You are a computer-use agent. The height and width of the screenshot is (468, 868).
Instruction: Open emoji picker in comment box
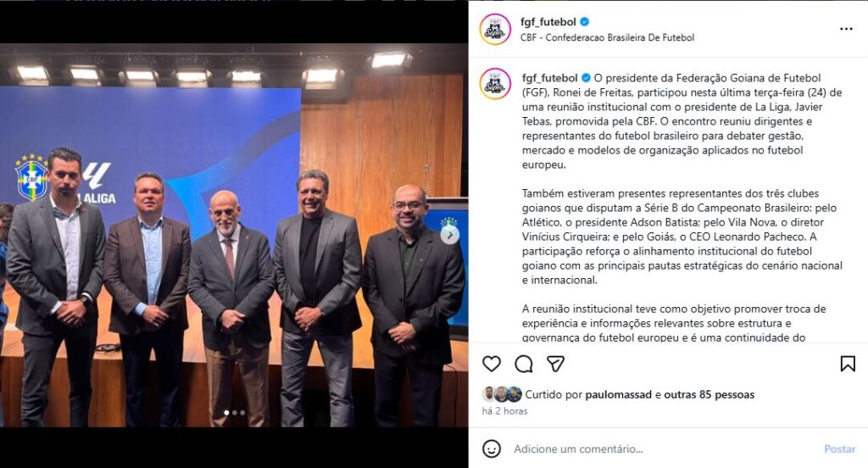click(x=492, y=448)
